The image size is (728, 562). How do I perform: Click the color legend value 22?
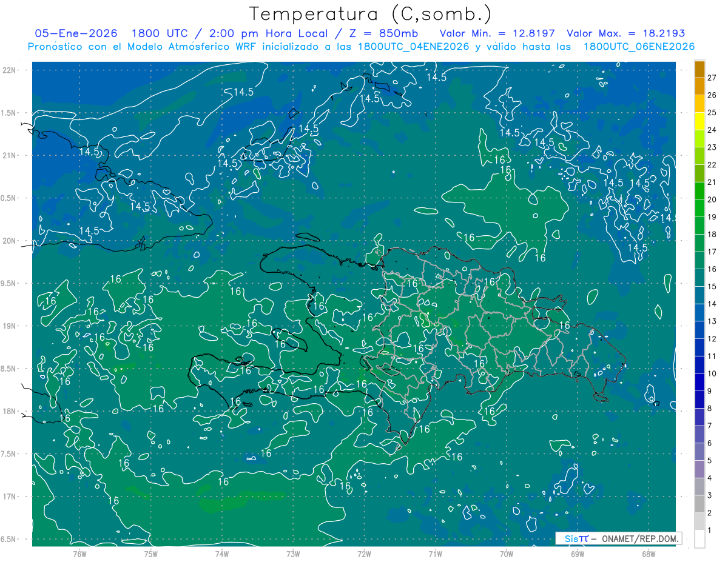pos(712,165)
